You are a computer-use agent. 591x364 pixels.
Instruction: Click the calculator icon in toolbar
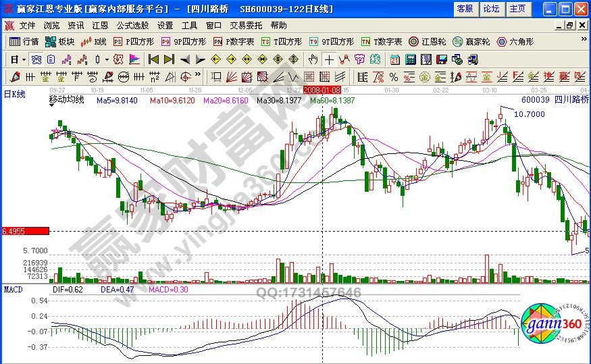(410, 59)
